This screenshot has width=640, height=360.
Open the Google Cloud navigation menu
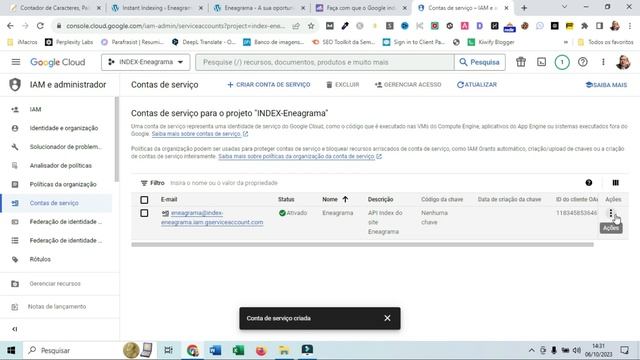[16, 62]
